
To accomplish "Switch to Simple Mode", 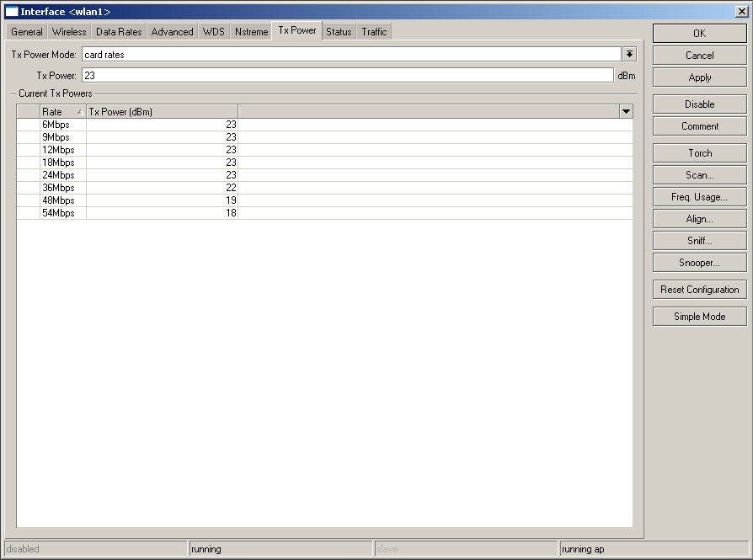I will [x=700, y=317].
